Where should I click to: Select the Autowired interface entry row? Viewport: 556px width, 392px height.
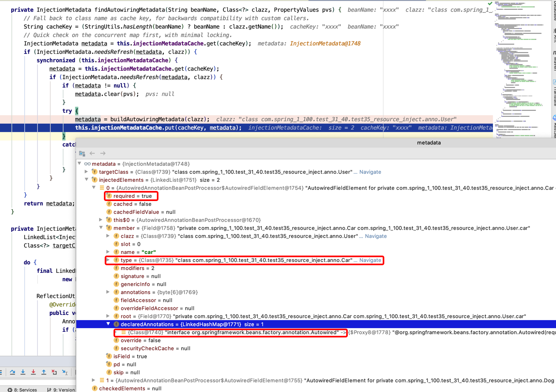coord(316,332)
